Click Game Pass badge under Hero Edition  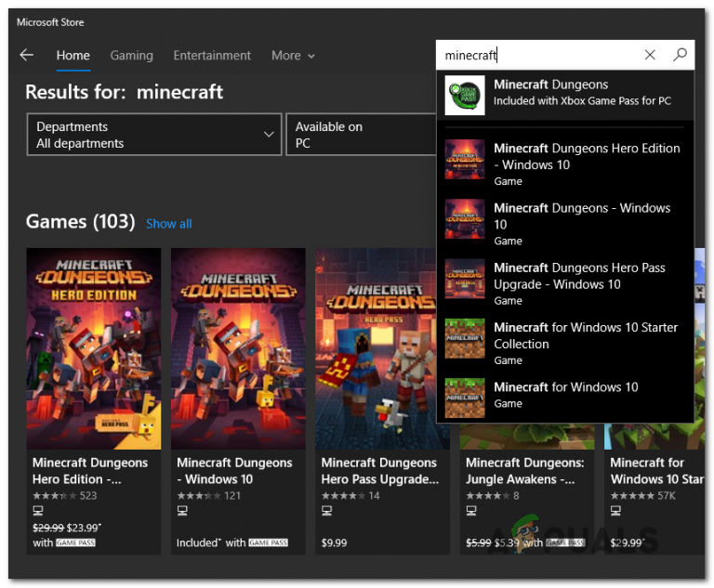coord(75,542)
